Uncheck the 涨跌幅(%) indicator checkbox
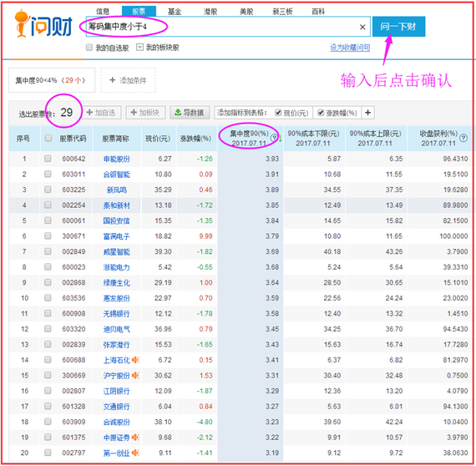This screenshot has width=476, height=466. [321, 113]
